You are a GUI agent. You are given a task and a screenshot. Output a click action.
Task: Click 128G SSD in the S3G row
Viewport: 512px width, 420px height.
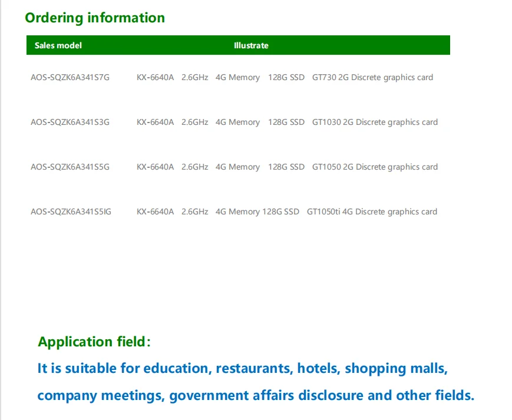pyautogui.click(x=286, y=122)
